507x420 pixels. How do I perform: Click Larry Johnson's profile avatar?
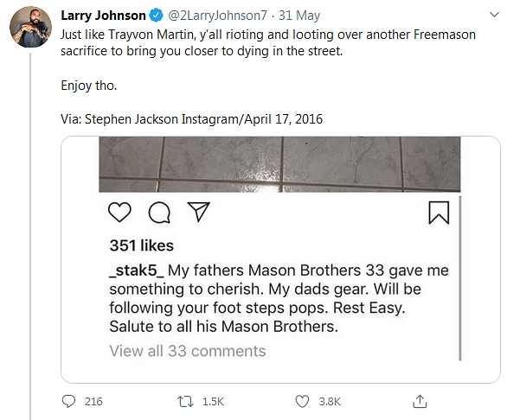[31, 27]
